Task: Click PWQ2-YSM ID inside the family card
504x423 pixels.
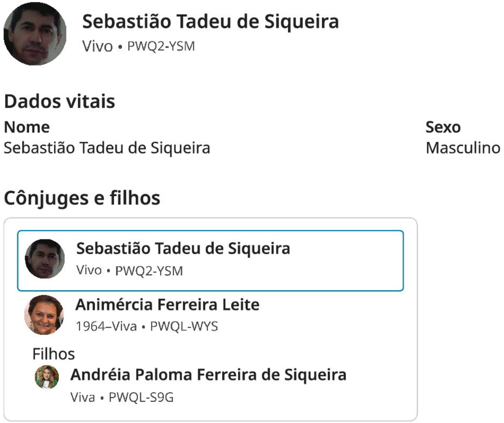Action: pos(149,271)
